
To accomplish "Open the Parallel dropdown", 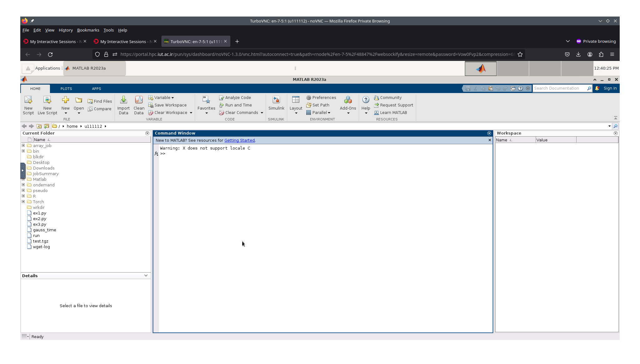I will pyautogui.click(x=318, y=113).
